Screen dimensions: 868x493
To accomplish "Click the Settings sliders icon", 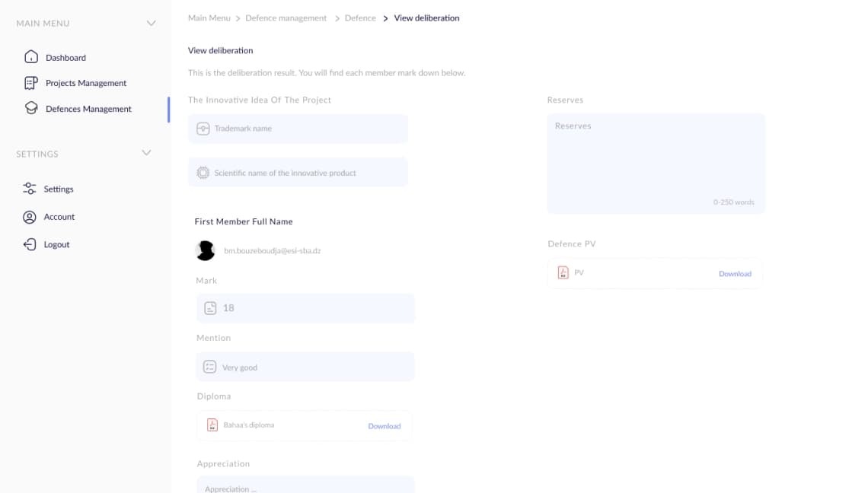I will 30,189.
